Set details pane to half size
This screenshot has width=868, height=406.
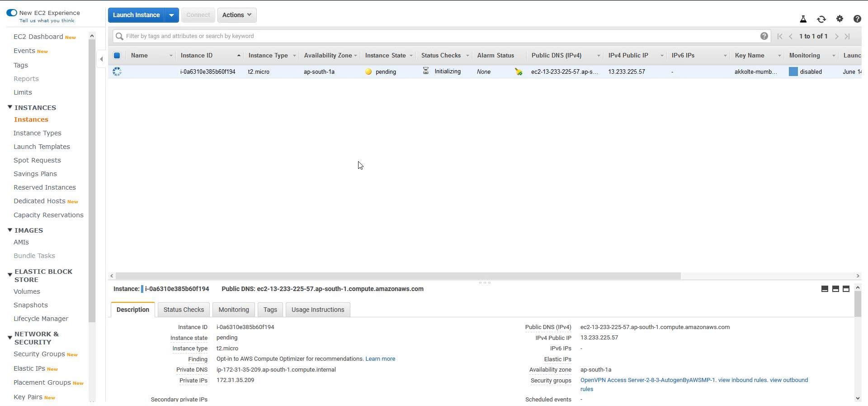(835, 289)
